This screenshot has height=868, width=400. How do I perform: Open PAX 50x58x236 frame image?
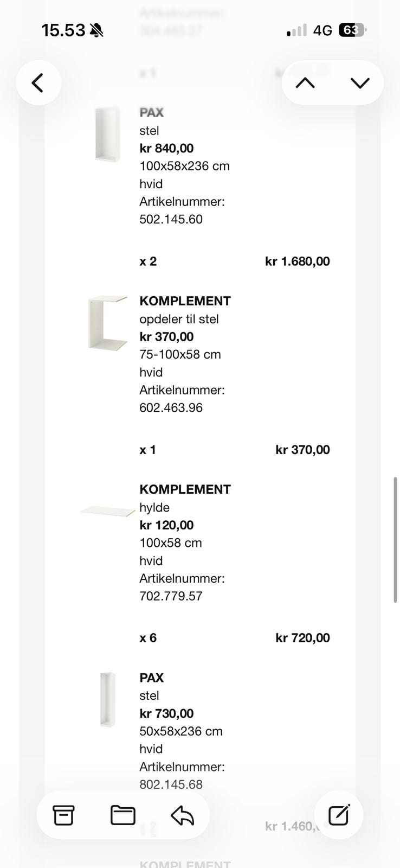point(108,699)
